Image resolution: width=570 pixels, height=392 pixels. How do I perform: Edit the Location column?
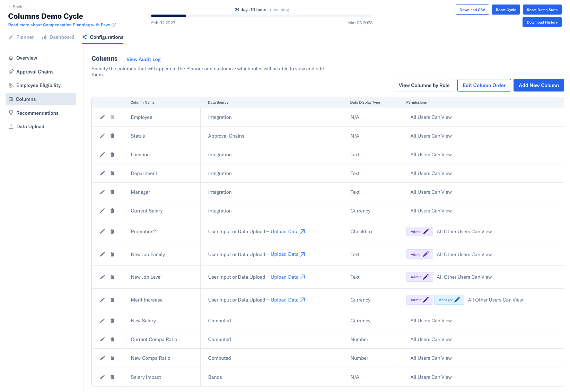(102, 154)
